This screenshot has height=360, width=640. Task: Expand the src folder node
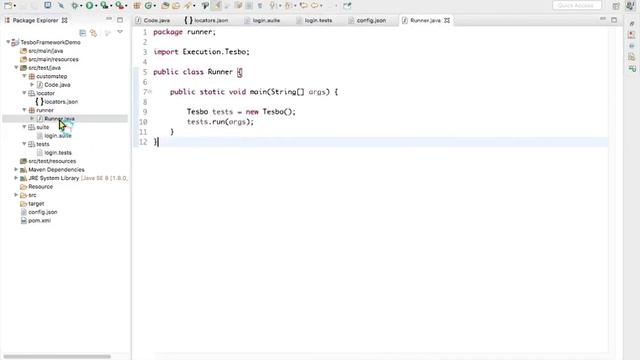16,195
